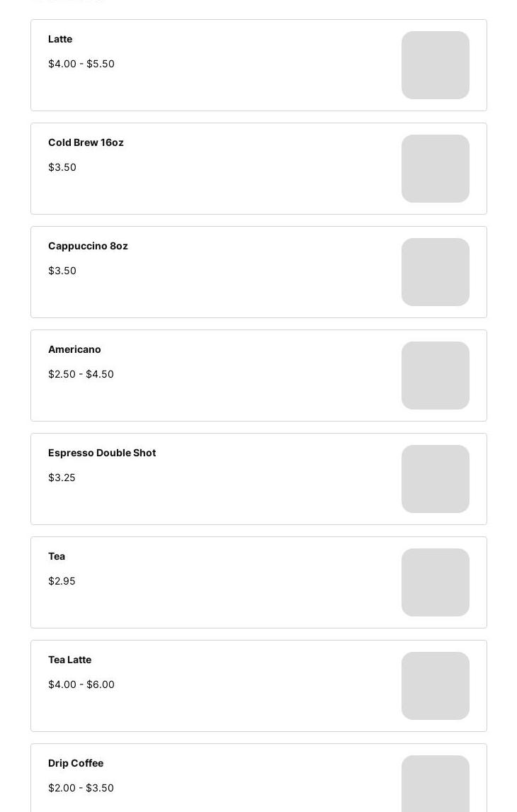
Task: Open the Tea Latte item
Action: 69,660
